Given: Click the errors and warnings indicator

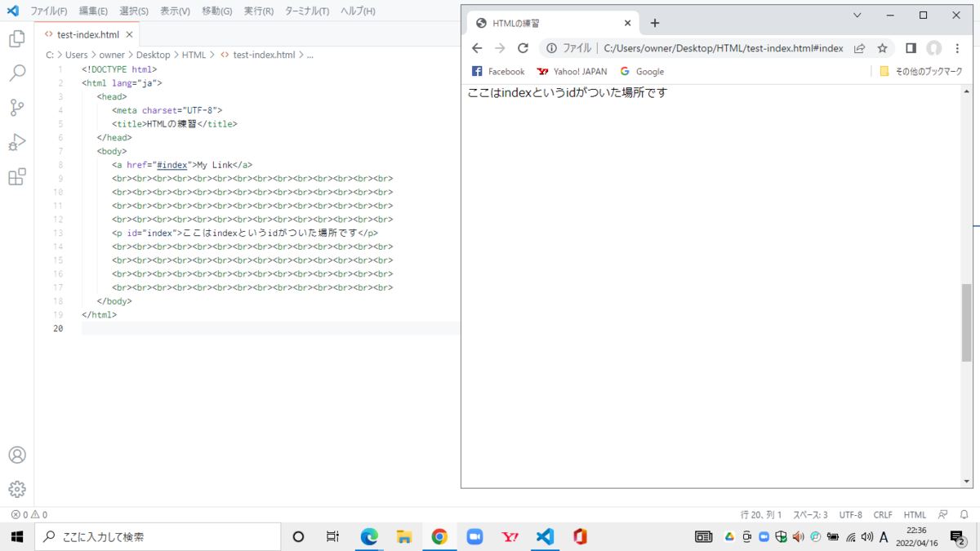Looking at the screenshot, I should (x=29, y=515).
